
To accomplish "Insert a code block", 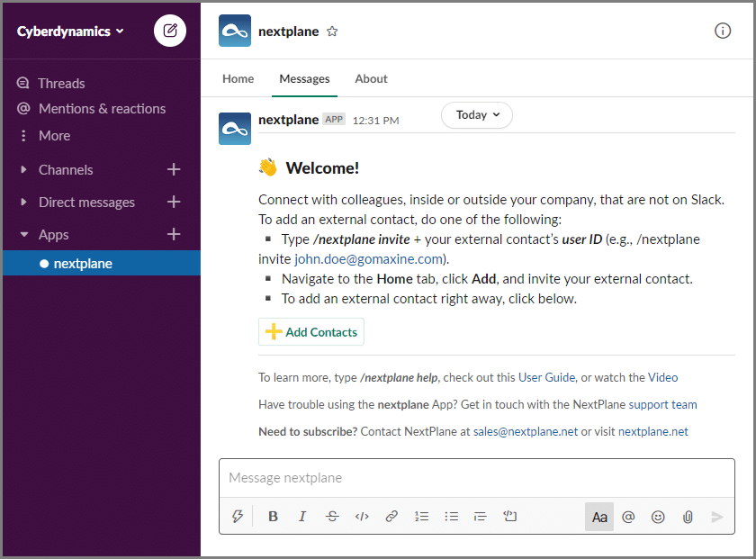I will click(x=510, y=517).
